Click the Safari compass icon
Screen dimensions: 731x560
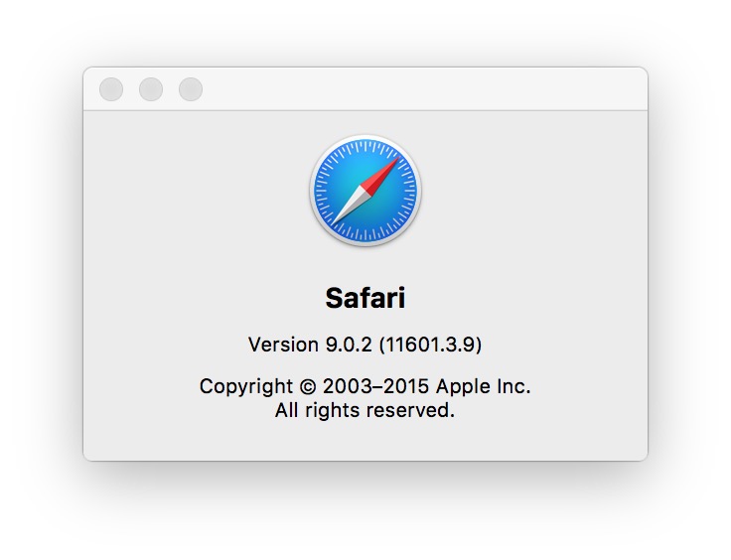click(365, 191)
